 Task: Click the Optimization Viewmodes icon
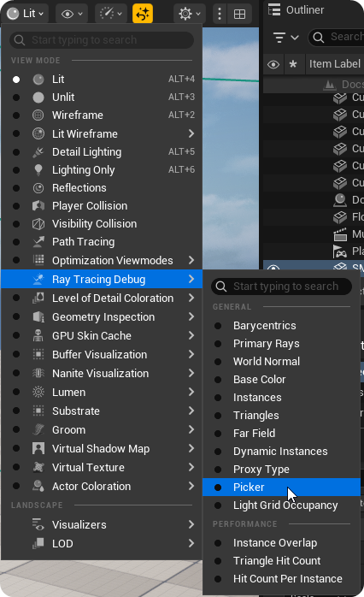coord(38,260)
